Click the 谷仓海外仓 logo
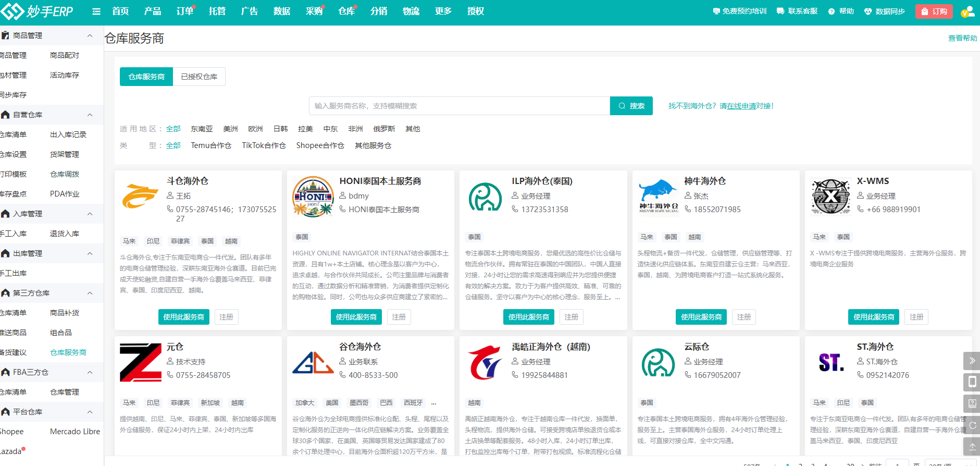980x466 pixels. pos(313,363)
